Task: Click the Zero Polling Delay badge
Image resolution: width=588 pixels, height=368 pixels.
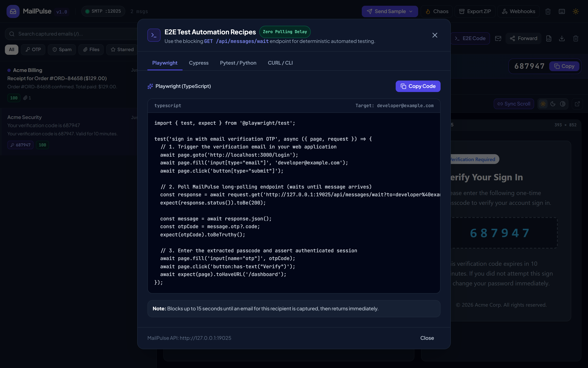Action: pos(285,32)
